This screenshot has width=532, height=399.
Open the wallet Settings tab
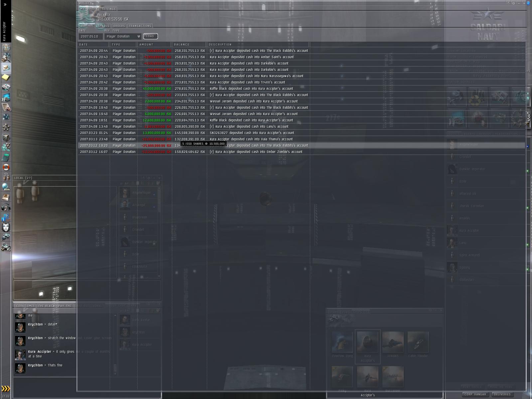click(x=109, y=9)
